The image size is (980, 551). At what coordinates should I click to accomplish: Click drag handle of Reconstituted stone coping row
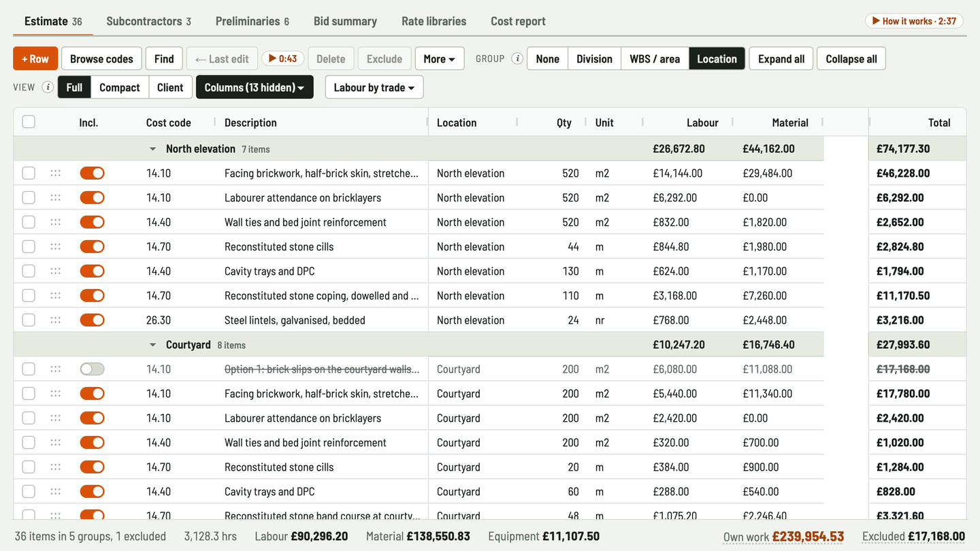(x=56, y=296)
